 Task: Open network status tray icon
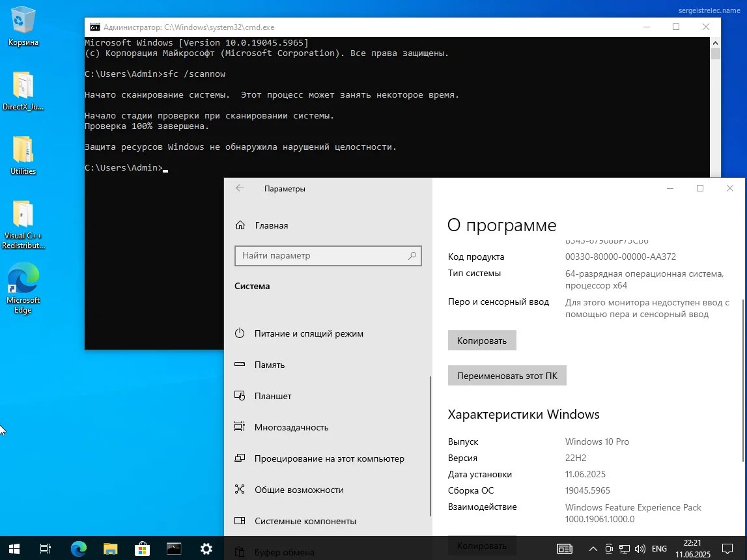pyautogui.click(x=624, y=549)
